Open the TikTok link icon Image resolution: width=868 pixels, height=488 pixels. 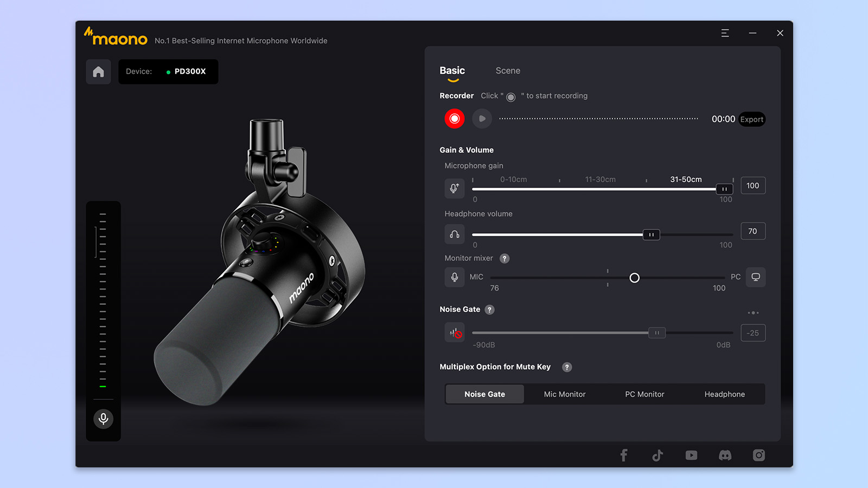[x=658, y=455]
